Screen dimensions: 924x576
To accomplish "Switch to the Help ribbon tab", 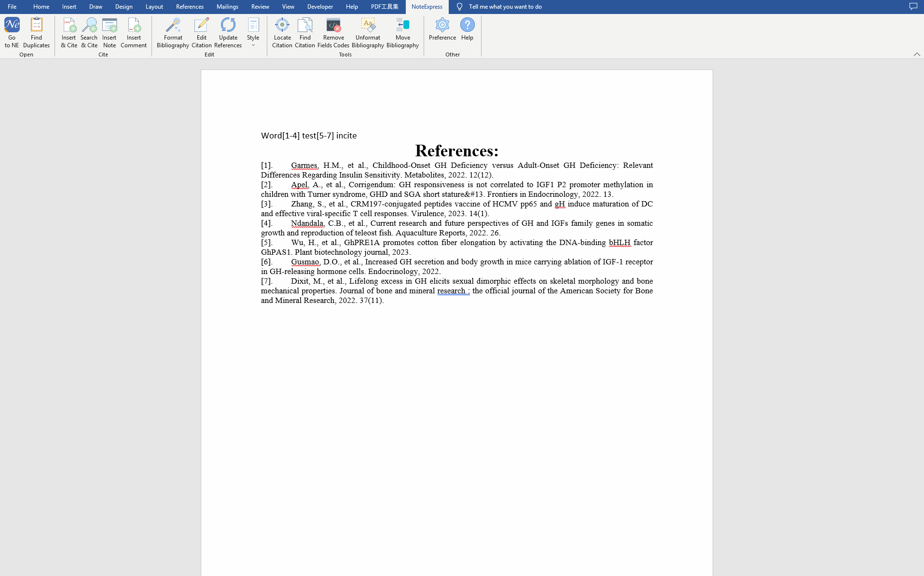I will (352, 7).
